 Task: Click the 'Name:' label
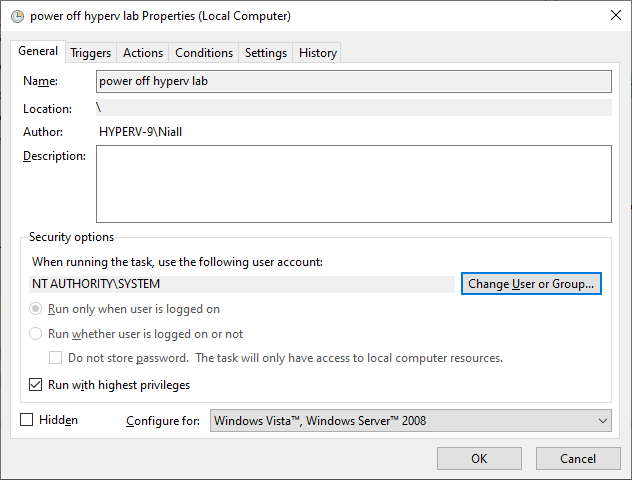tap(40, 81)
